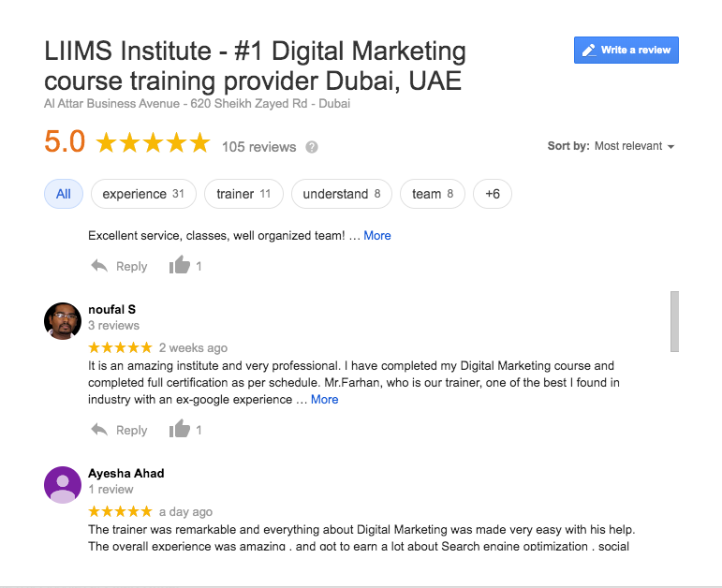Viewport: 722px width, 588px height.
Task: Click reply arrow icon under noufal S review
Action: point(99,430)
